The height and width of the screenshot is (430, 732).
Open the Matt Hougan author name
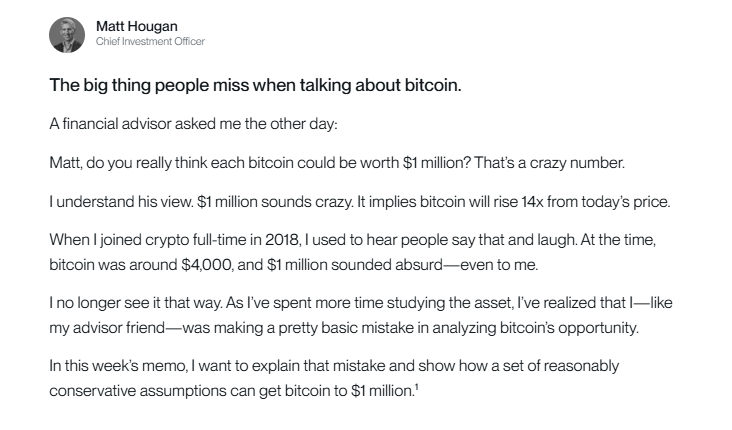coord(136,26)
